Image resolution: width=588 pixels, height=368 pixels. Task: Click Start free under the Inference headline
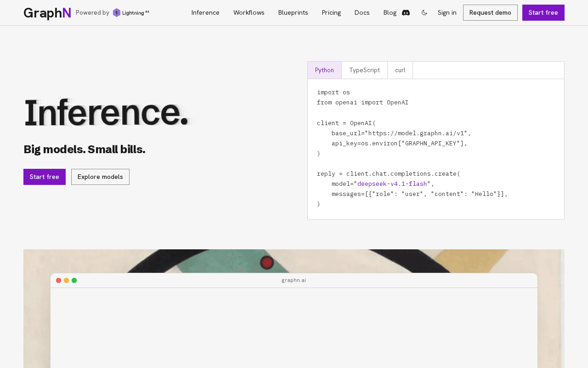coord(45,177)
